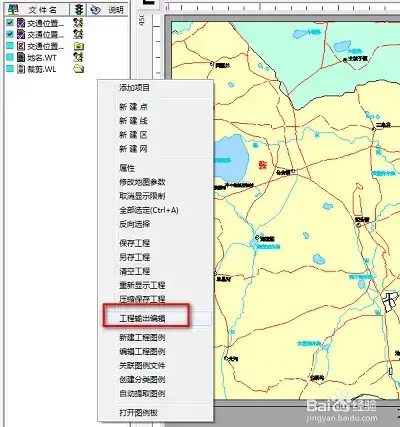Choose 编辑工程图例 menu entry
This screenshot has width=400, height=427.
[x=142, y=352]
